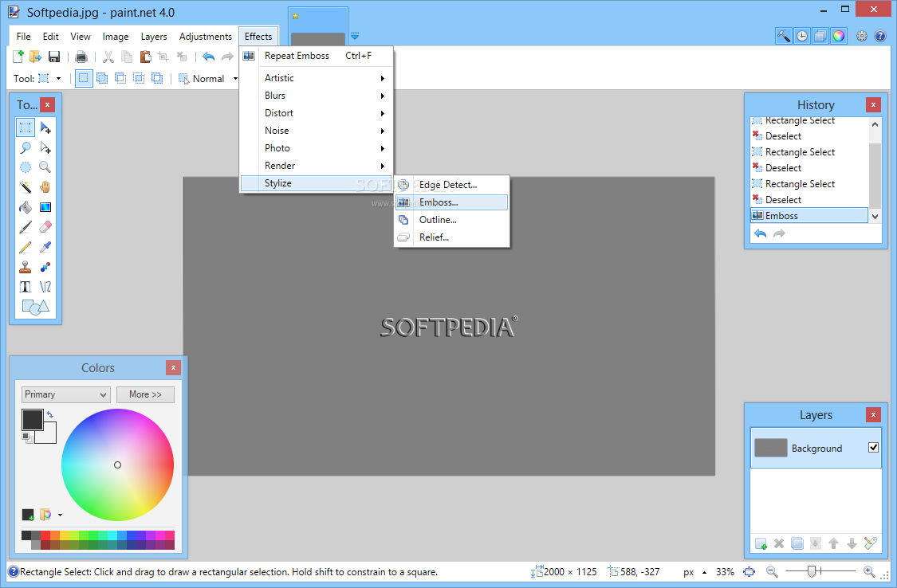The height and width of the screenshot is (588, 897).
Task: Click the zoom slider handle in status bar
Action: pos(811,571)
